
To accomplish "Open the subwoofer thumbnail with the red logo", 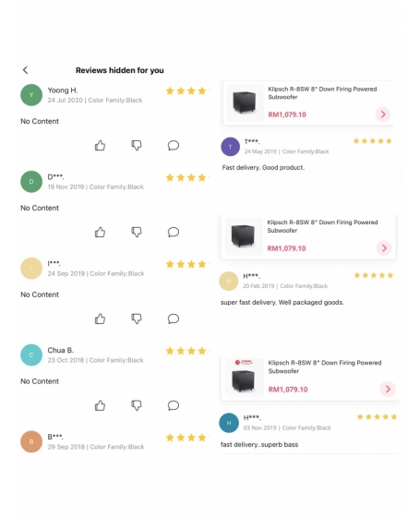I will click(244, 378).
